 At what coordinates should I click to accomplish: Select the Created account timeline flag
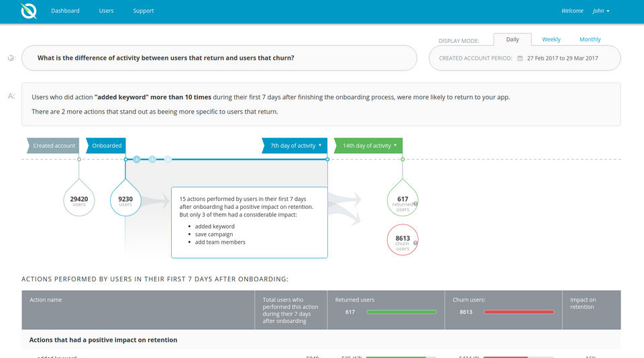pos(53,146)
